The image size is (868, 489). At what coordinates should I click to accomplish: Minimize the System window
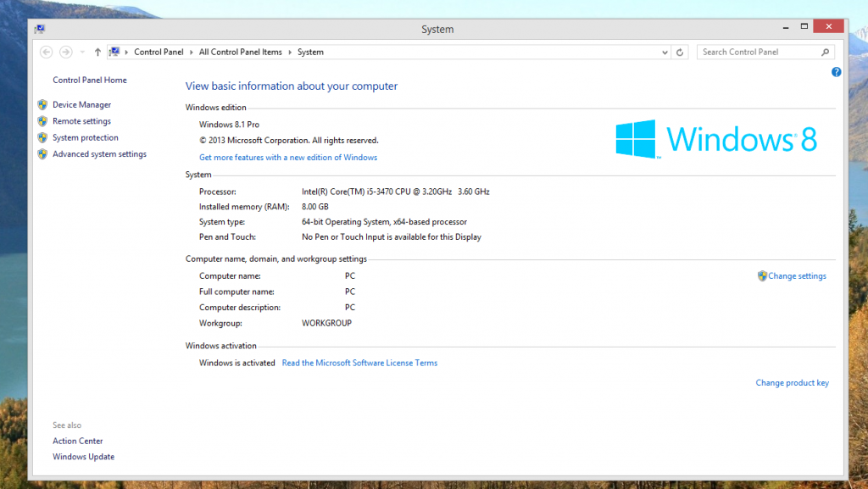(786, 26)
